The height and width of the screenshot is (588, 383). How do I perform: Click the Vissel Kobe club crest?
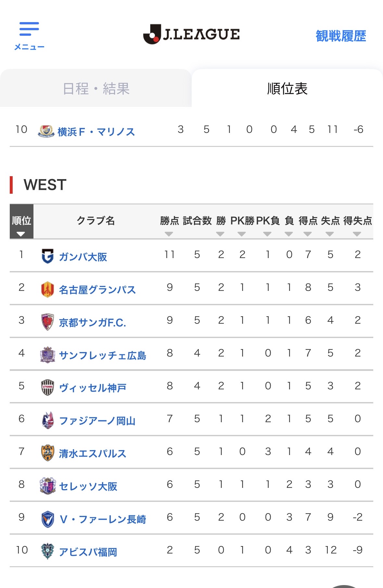47,387
